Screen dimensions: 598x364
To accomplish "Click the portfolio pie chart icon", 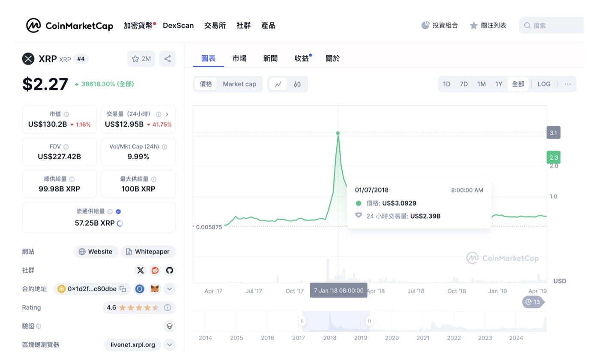I will [x=425, y=25].
